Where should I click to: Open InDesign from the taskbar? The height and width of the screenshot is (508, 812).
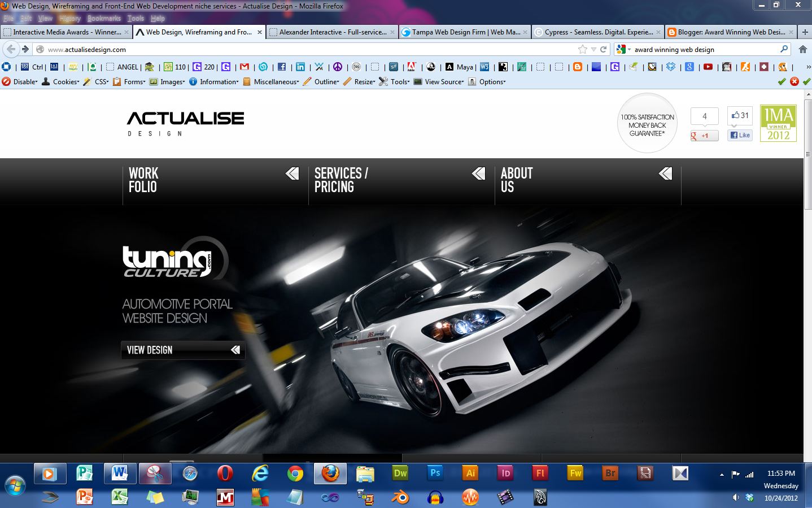click(505, 474)
